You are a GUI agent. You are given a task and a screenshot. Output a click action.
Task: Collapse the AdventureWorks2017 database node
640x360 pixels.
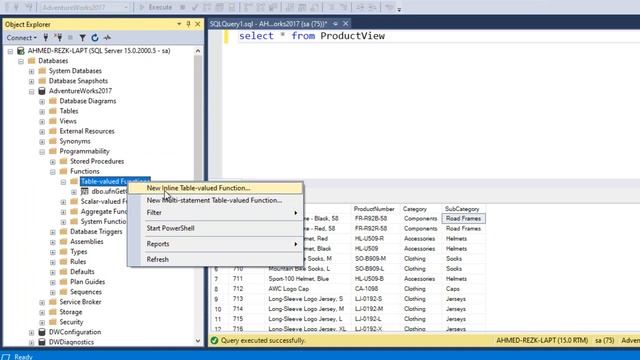pos(31,91)
